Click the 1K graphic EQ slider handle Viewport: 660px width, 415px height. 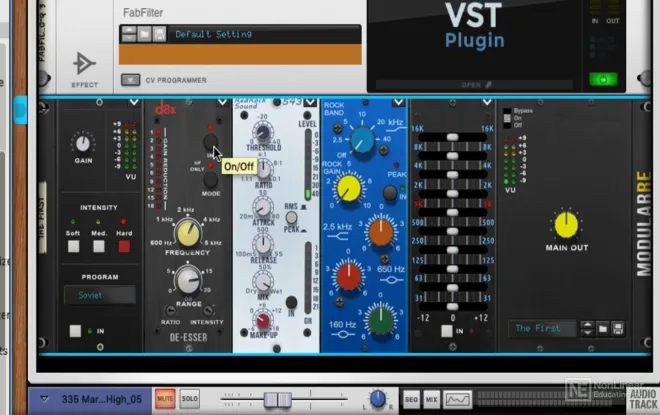[x=452, y=212]
